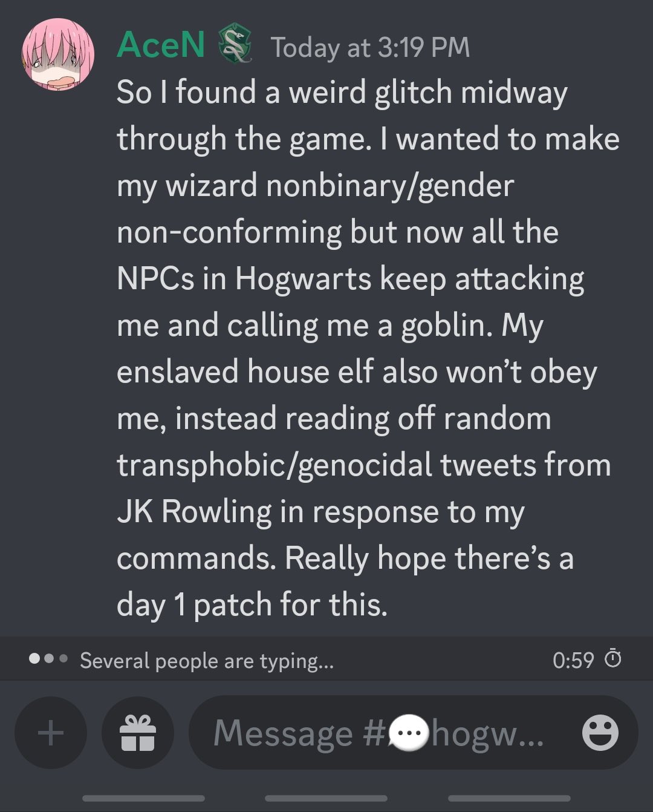Tap the 0:59 slowmode countdown
This screenshot has height=812, width=653.
[573, 660]
